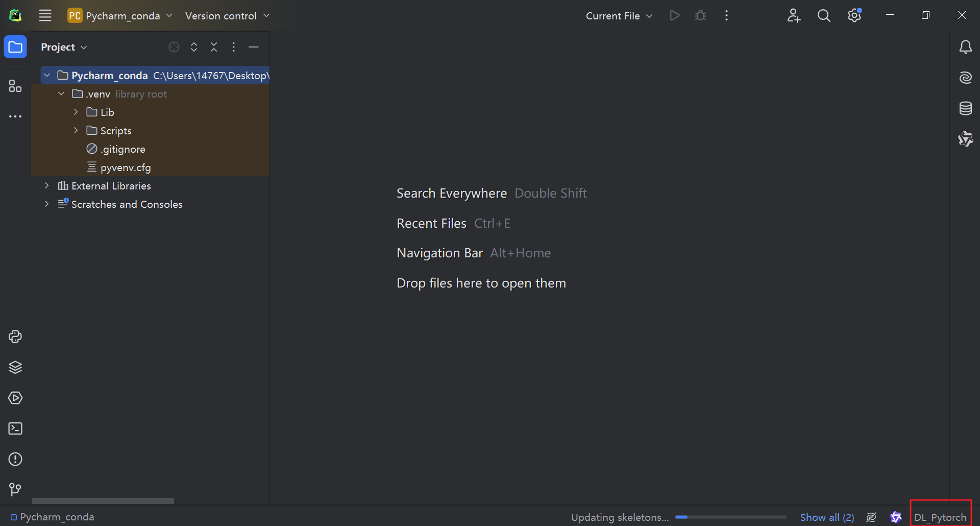Click the DL_Pytorch interpreter in status bar
Image resolution: width=980 pixels, height=526 pixels.
(940, 517)
